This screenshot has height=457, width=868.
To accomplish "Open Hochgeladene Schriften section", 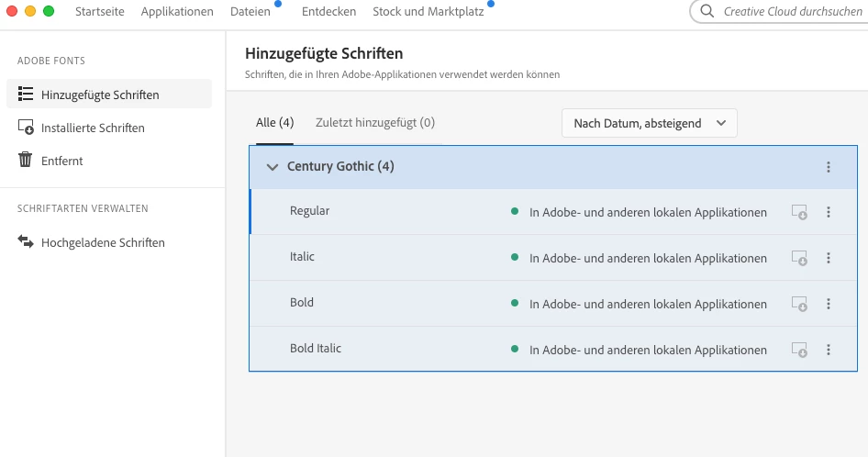I will [103, 243].
